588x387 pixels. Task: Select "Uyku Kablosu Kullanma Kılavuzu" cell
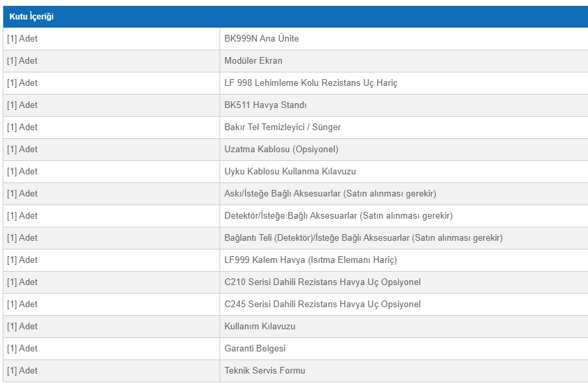pos(290,172)
